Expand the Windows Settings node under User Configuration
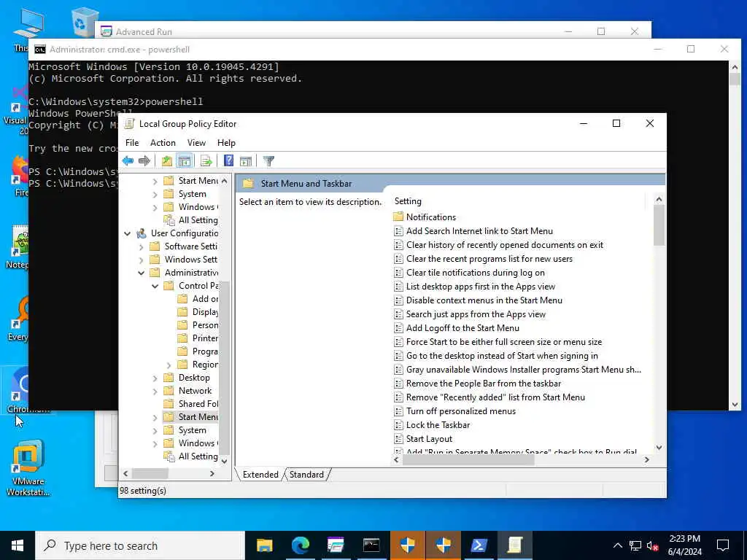 tap(141, 260)
